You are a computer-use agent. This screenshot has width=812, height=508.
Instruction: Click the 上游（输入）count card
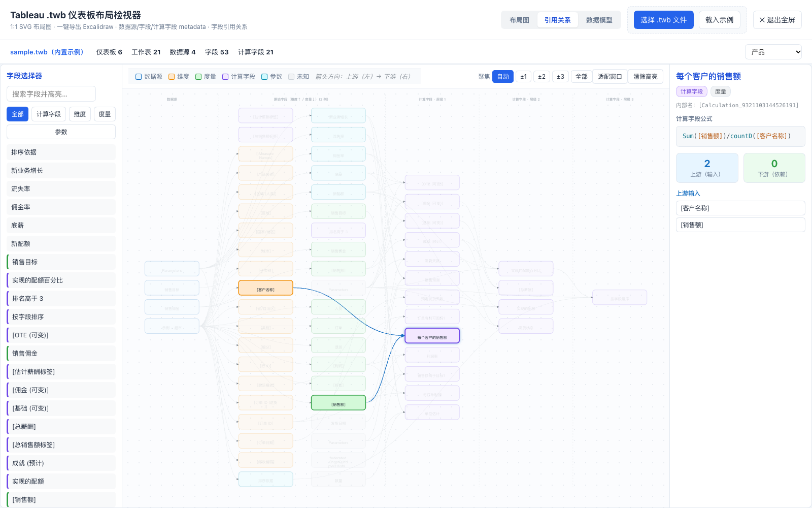[x=707, y=168]
